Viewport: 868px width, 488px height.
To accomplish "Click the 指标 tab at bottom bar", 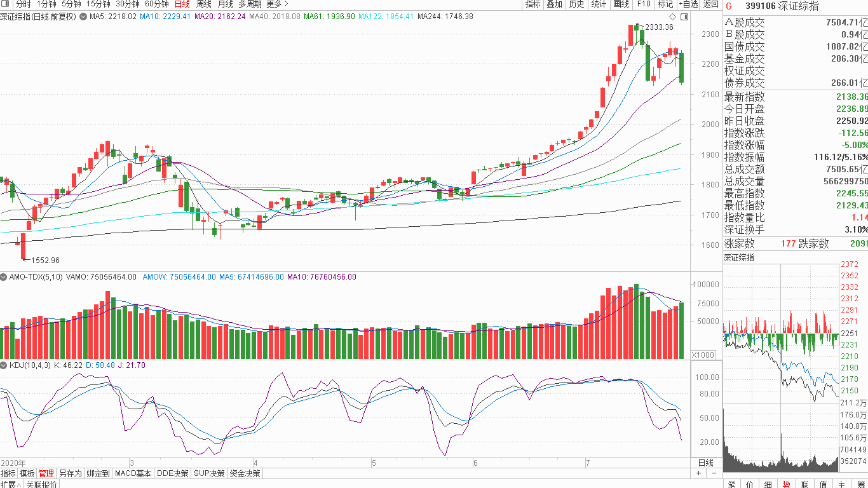I will click(x=8, y=473).
